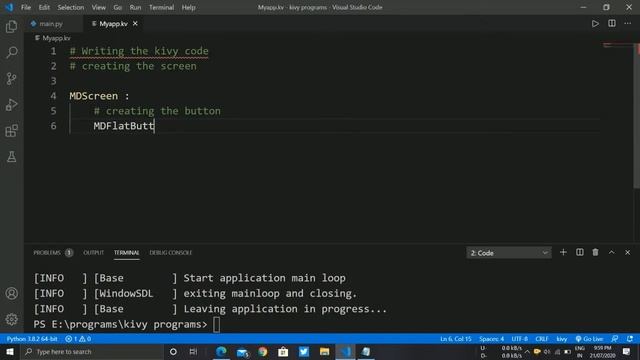The width and height of the screenshot is (640, 360).
Task: Click the Windows taskbar search box
Action: (92, 351)
